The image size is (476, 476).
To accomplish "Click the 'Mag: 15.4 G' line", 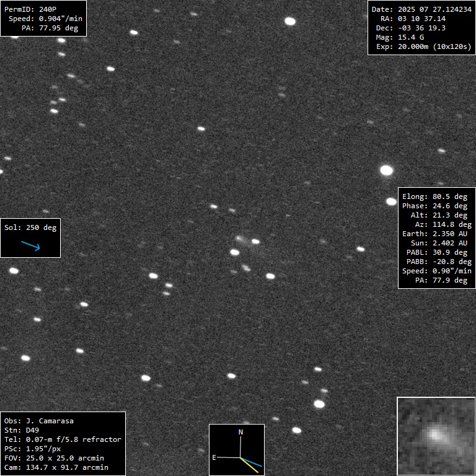I will (400, 37).
